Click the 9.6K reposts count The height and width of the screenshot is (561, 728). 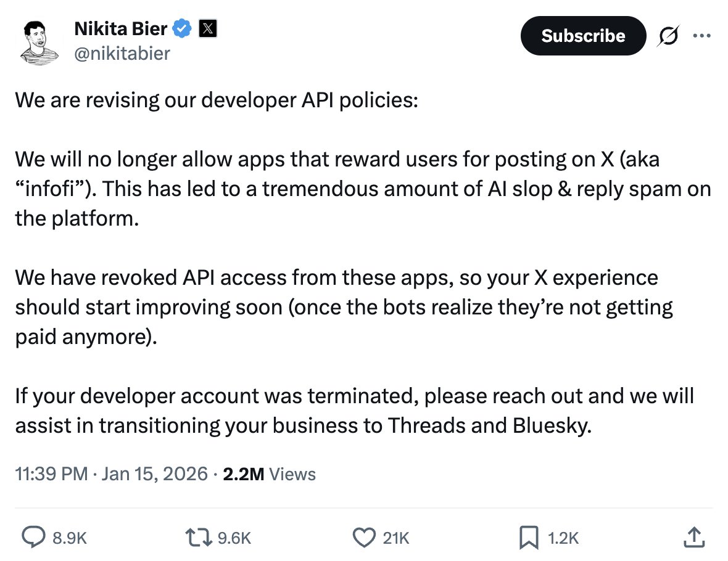[235, 538]
